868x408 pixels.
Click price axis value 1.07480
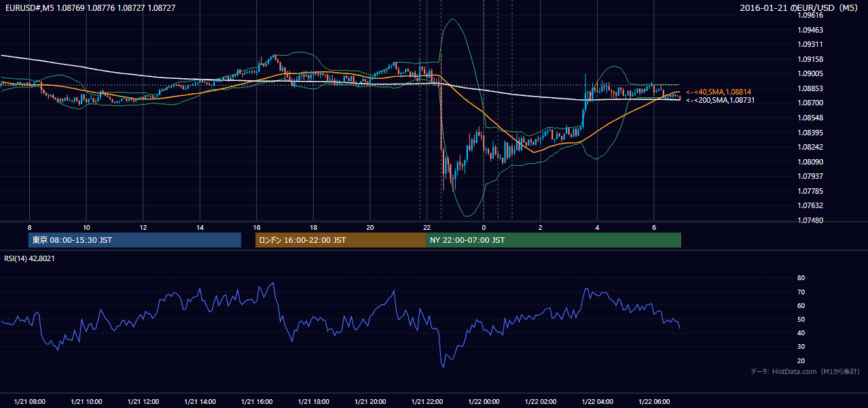(x=810, y=220)
